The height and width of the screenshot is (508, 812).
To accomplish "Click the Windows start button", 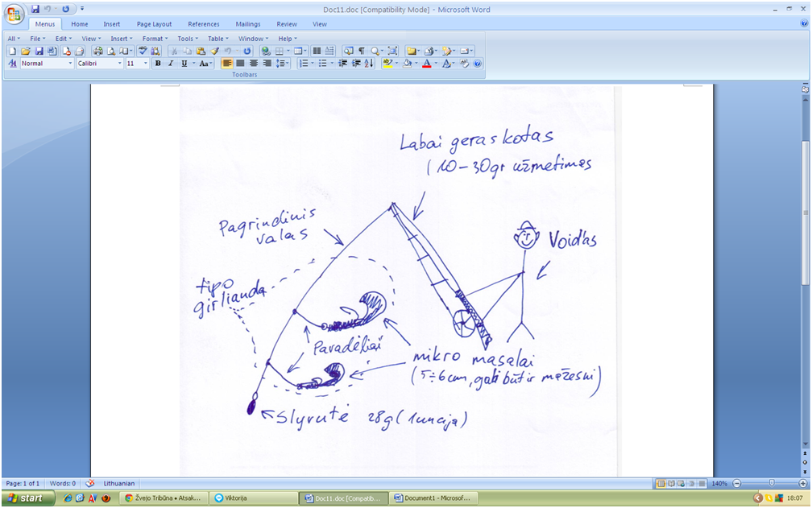I will 28,498.
